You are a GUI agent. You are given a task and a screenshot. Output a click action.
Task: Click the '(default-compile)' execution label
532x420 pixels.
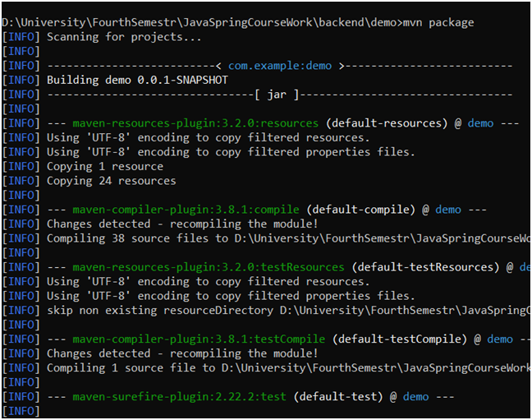tap(360, 210)
